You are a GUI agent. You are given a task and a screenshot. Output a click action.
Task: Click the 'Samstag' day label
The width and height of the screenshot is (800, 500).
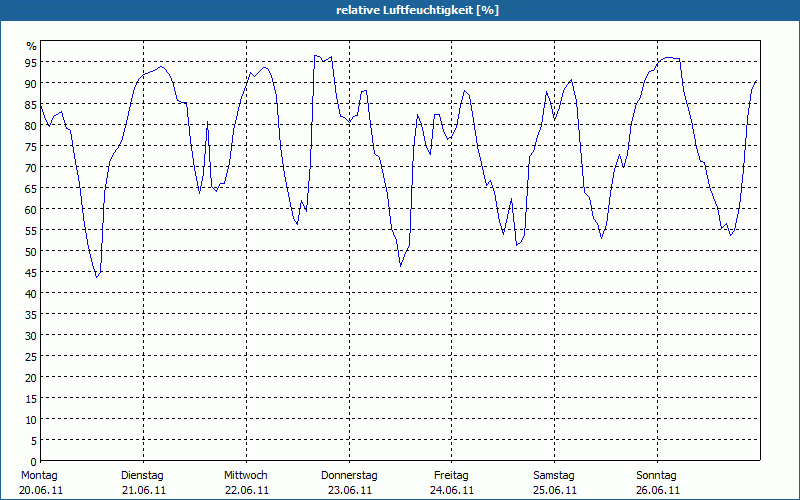(554, 476)
